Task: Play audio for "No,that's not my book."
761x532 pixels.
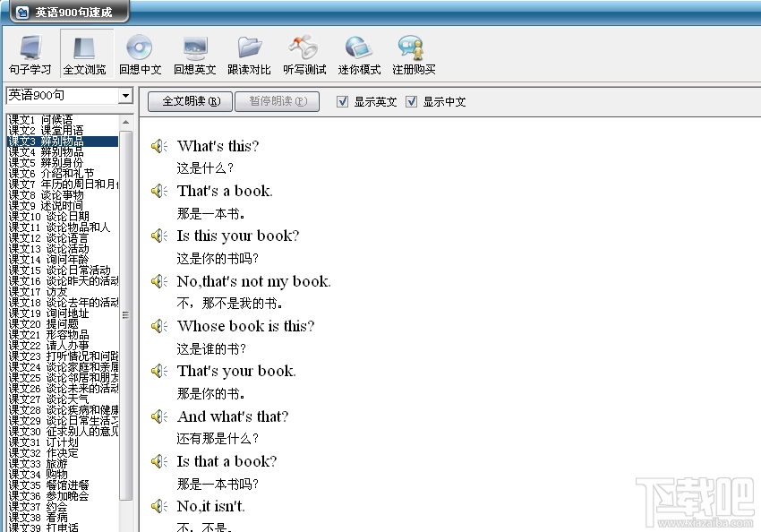Action: tap(158, 281)
